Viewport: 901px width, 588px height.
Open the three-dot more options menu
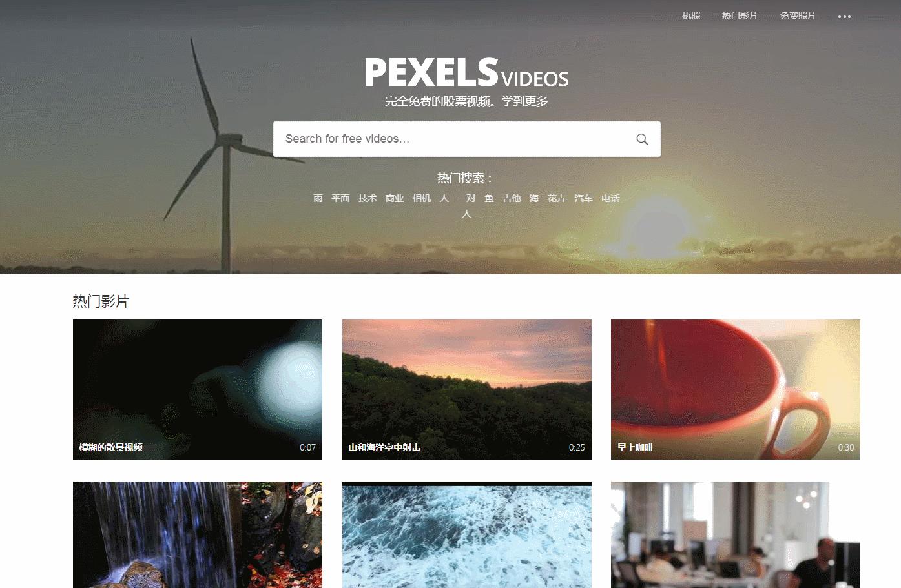tap(844, 16)
